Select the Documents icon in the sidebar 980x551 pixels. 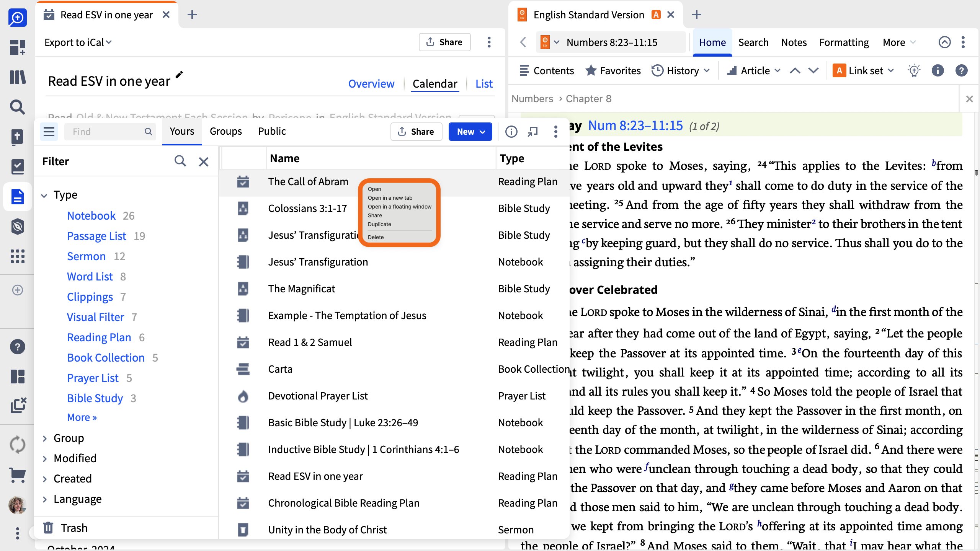[x=18, y=197]
